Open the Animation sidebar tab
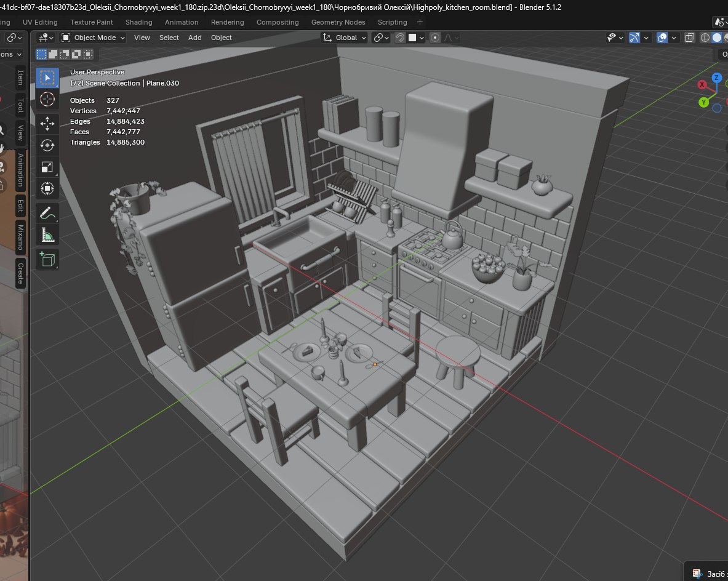 (x=20, y=170)
